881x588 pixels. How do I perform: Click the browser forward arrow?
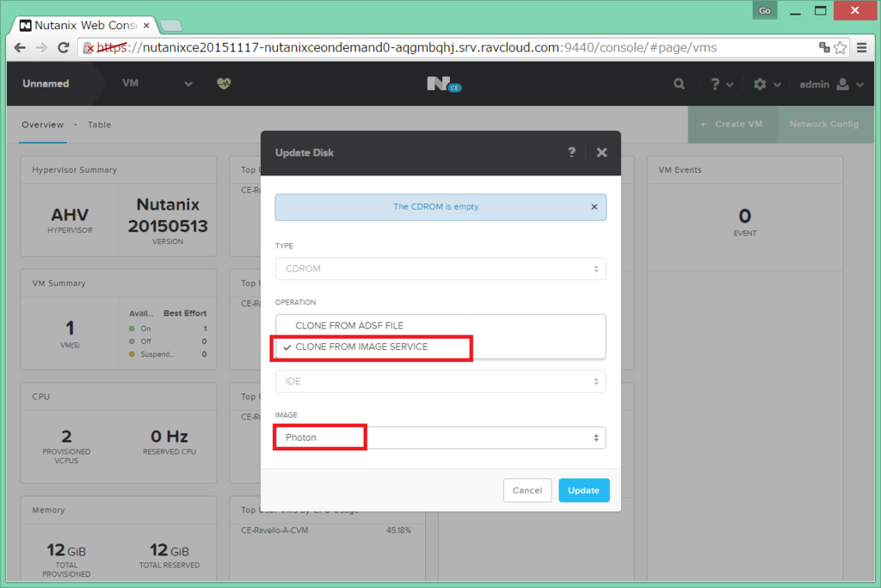[x=41, y=48]
